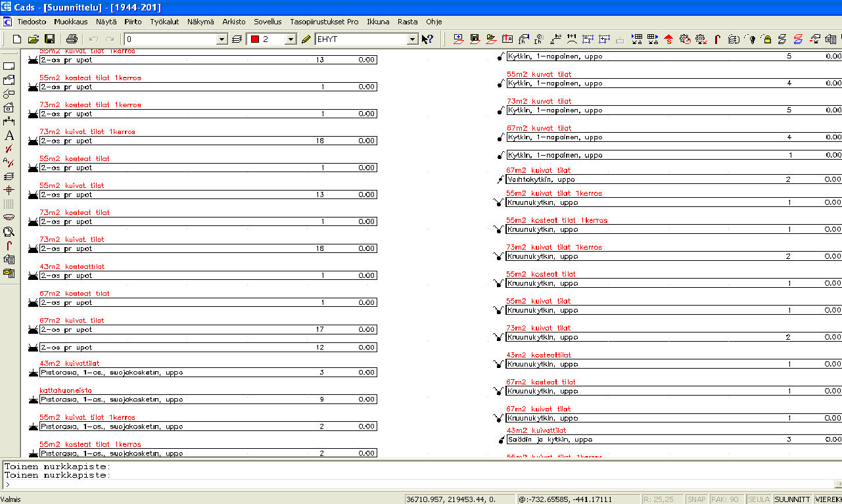
Task: Open the Piirto menu
Action: point(133,22)
